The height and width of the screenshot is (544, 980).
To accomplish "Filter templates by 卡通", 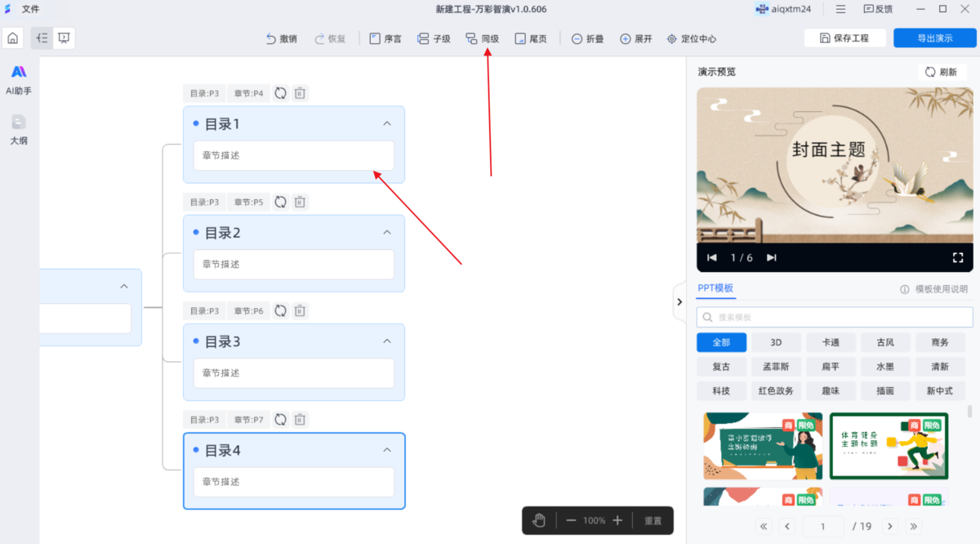I will point(831,342).
